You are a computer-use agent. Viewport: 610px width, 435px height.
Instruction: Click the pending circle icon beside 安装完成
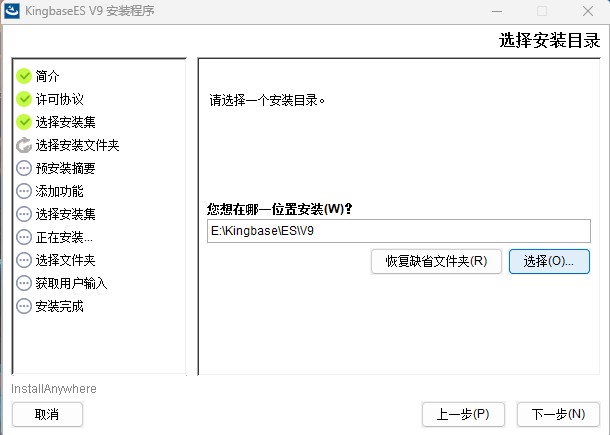pos(24,306)
